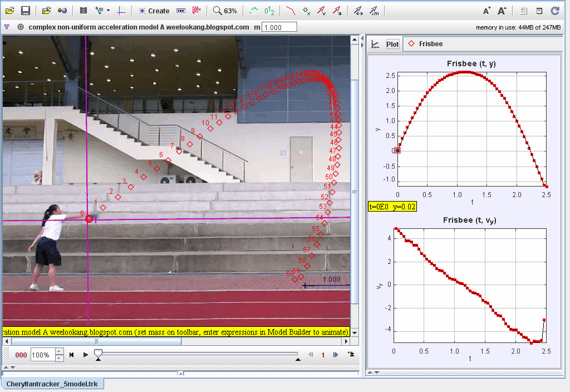This screenshot has width=570, height=392.
Task: Expand the track selector purple triangle
Action: [x=7, y=27]
